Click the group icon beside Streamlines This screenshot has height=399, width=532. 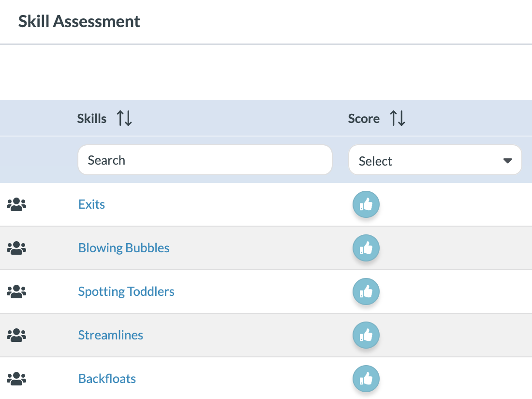(16, 335)
